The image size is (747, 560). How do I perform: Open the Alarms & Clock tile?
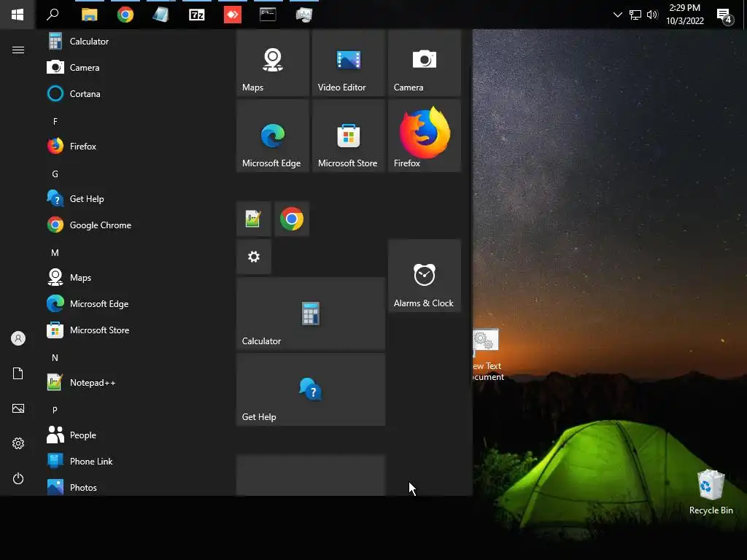(x=424, y=276)
